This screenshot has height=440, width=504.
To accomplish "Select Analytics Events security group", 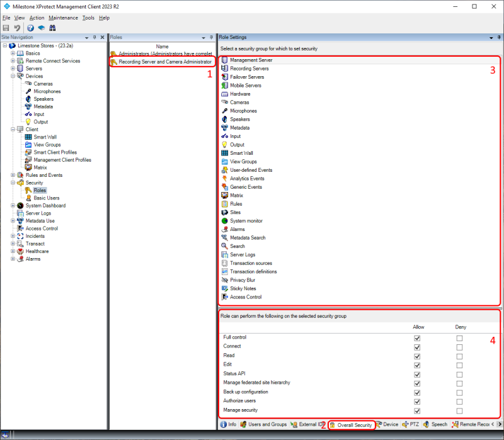I will click(x=247, y=179).
